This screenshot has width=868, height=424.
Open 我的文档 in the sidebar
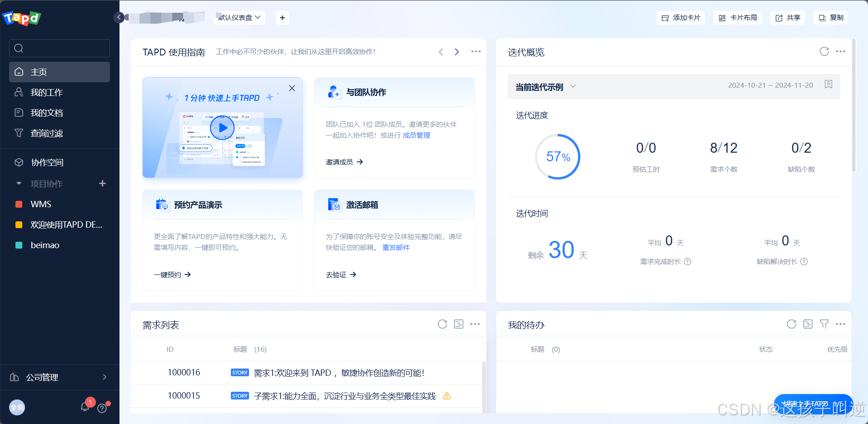60,113
